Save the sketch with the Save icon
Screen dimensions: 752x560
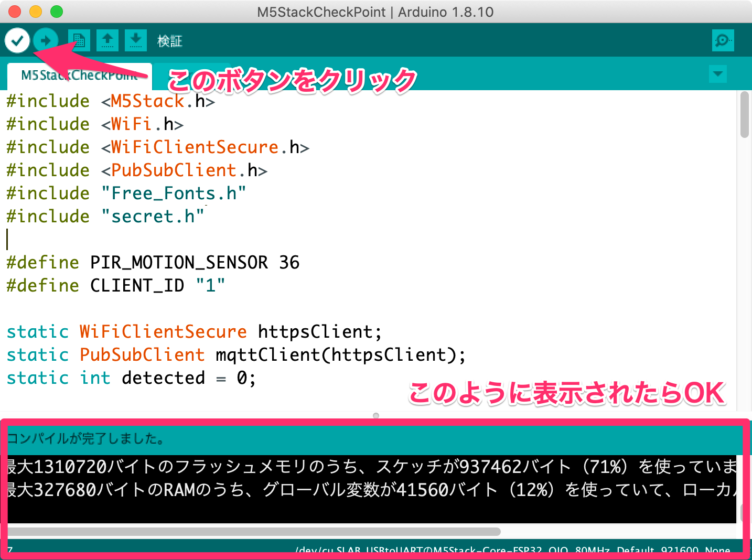[136, 40]
